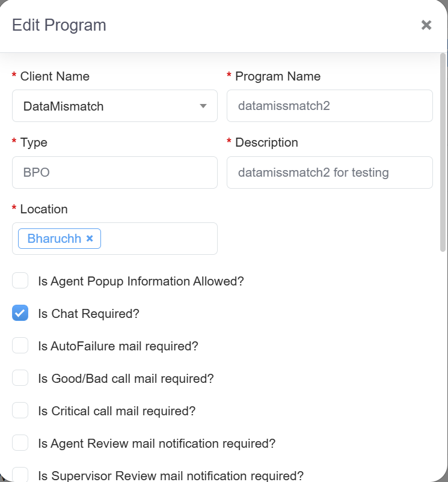Open the DataMismatch client combo box
Image resolution: width=448 pixels, height=482 pixels.
[x=108, y=106]
